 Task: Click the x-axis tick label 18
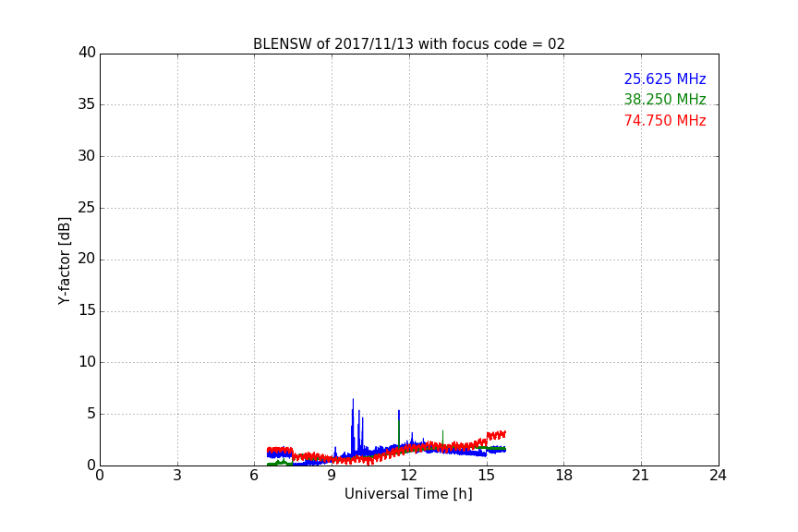pyautogui.click(x=564, y=476)
